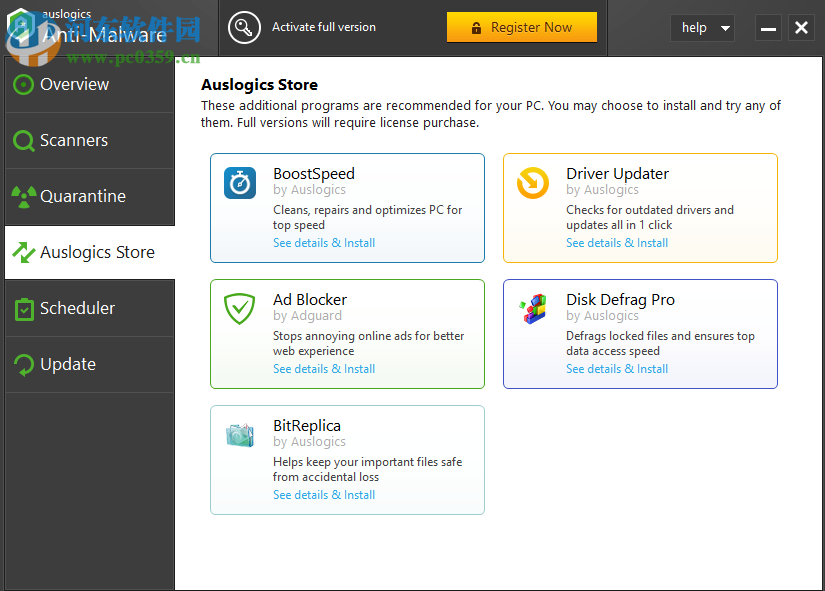Click the Activate full version magnifier icon

pyautogui.click(x=244, y=28)
